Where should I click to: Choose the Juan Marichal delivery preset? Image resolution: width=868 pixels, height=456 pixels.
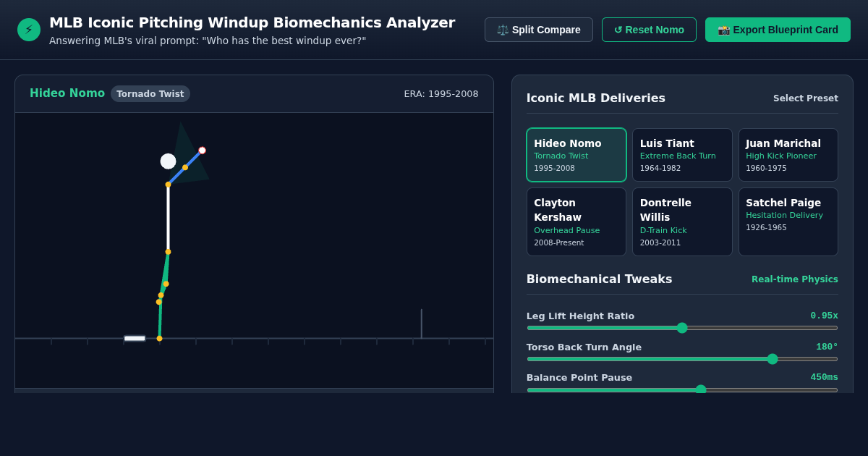point(788,155)
